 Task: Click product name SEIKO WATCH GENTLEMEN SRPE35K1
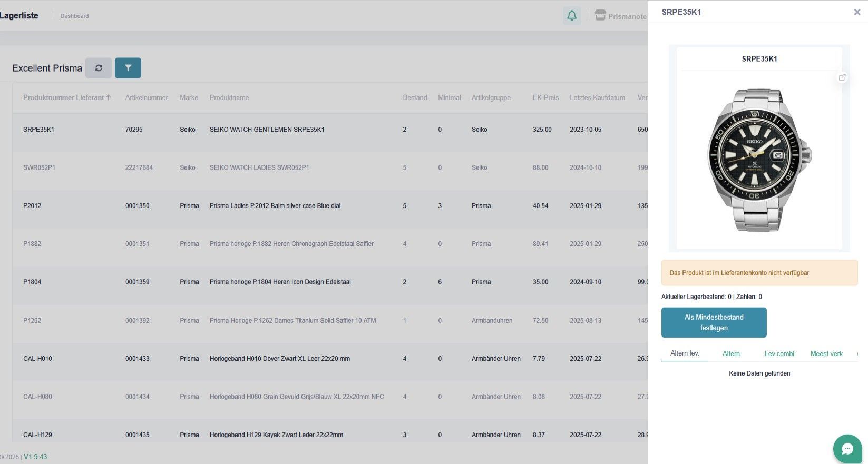click(x=267, y=130)
